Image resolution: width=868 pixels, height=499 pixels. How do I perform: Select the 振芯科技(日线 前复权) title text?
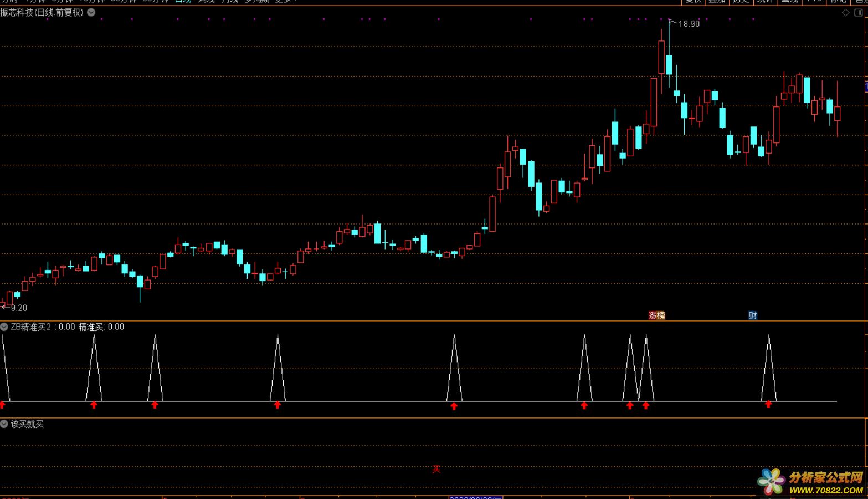42,12
